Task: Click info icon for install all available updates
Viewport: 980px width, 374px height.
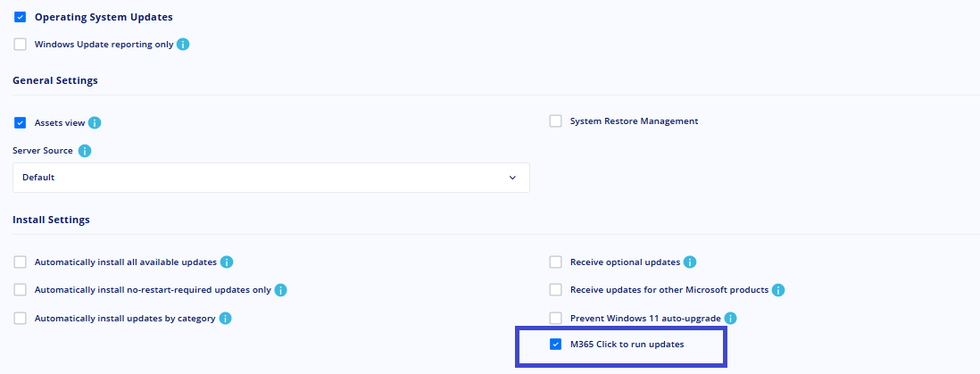Action: pyautogui.click(x=226, y=262)
